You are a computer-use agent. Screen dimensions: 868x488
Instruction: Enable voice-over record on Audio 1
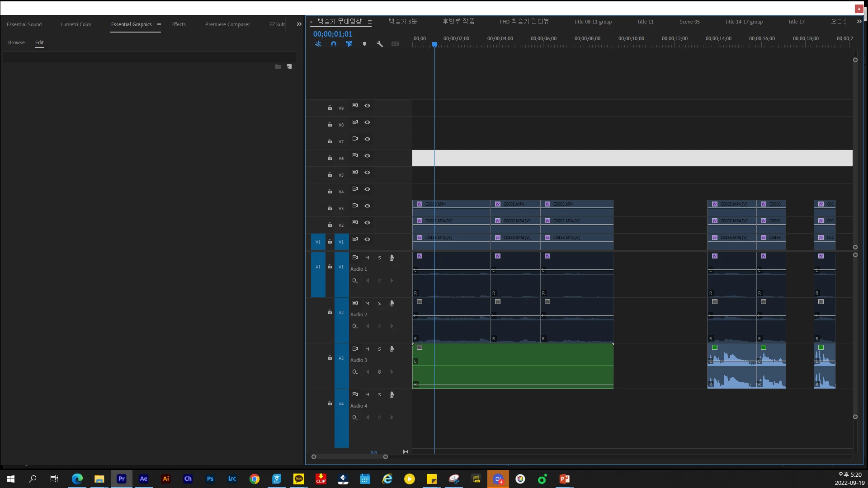pos(392,258)
